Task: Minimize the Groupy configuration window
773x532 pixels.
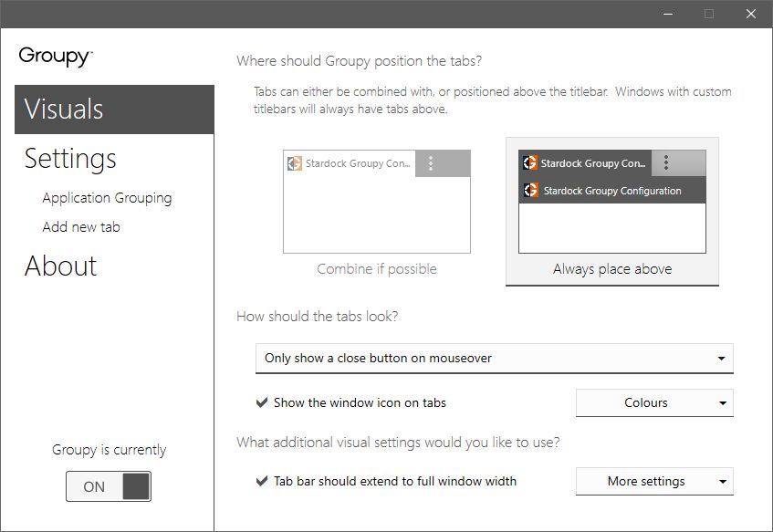Action: [x=667, y=14]
